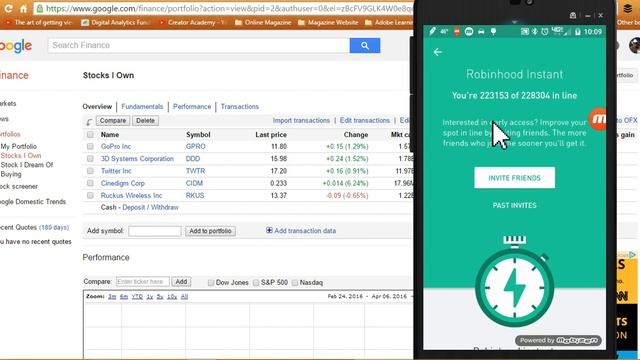Enable the Nasdaq comparison checkbox
Image resolution: width=640 pixels, height=360 pixels.
tap(295, 282)
